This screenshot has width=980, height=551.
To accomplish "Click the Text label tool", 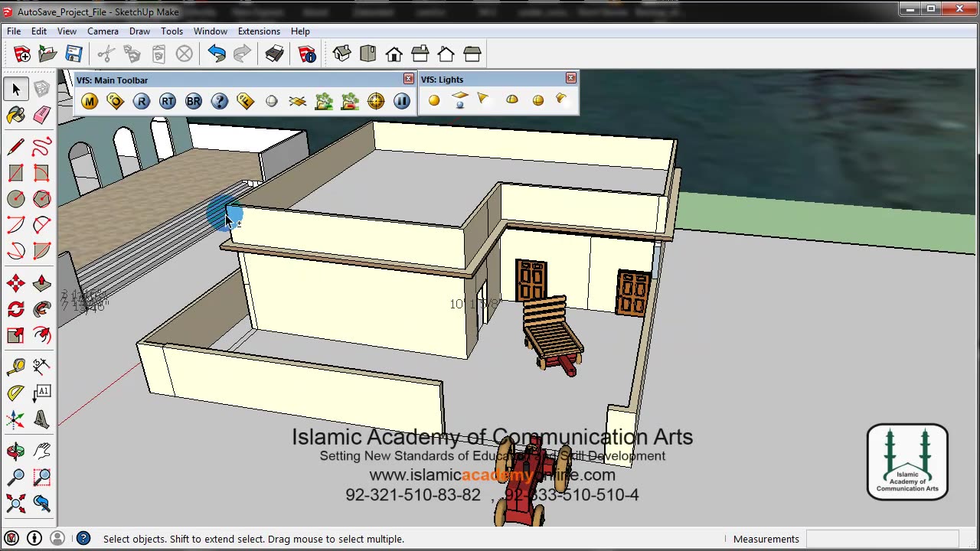I will (42, 393).
